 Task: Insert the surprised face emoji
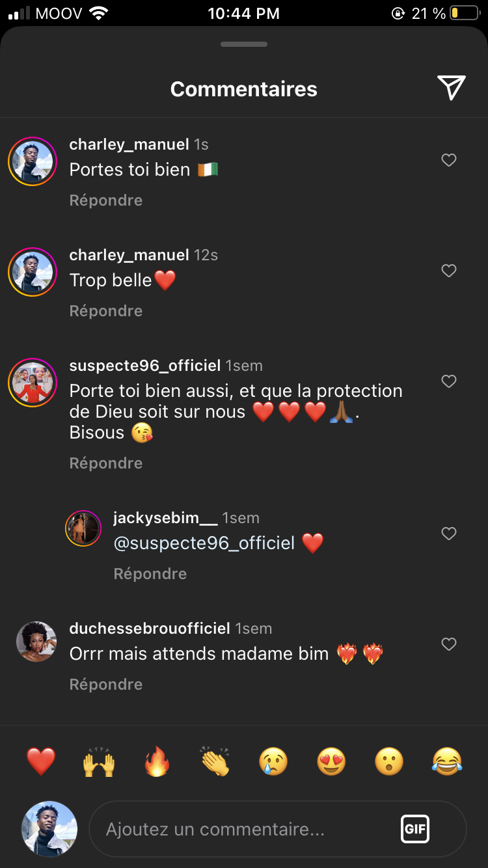[x=388, y=761]
